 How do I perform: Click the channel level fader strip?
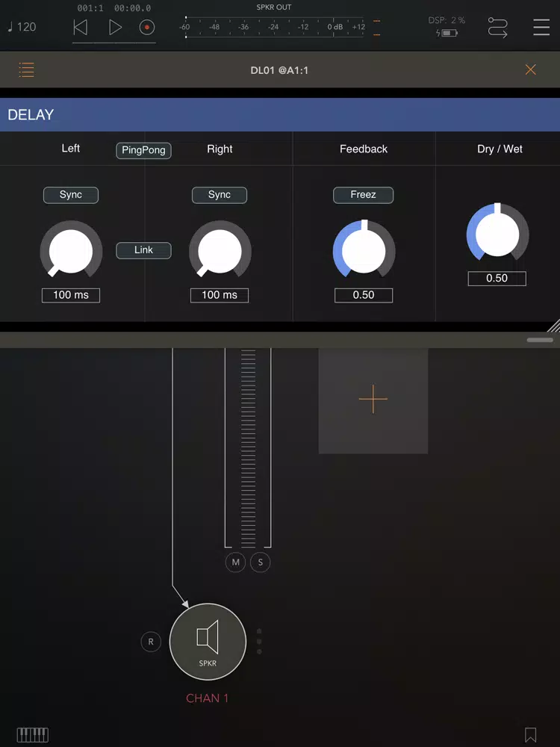tap(248, 447)
